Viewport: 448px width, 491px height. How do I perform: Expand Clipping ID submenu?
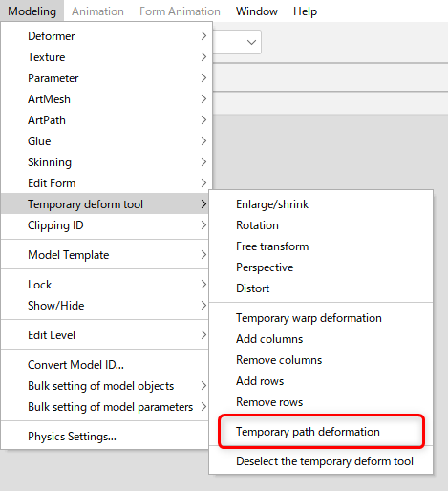click(105, 225)
